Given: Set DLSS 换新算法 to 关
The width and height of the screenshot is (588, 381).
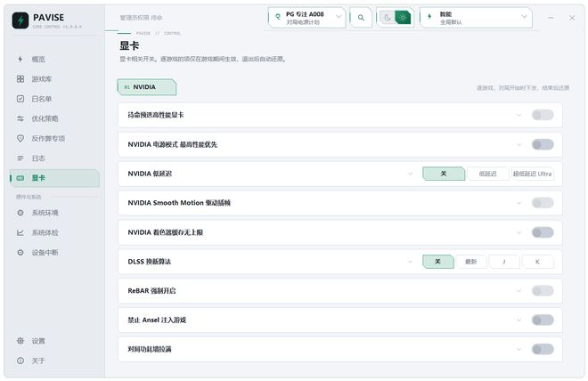Looking at the screenshot, I should pyautogui.click(x=438, y=262).
